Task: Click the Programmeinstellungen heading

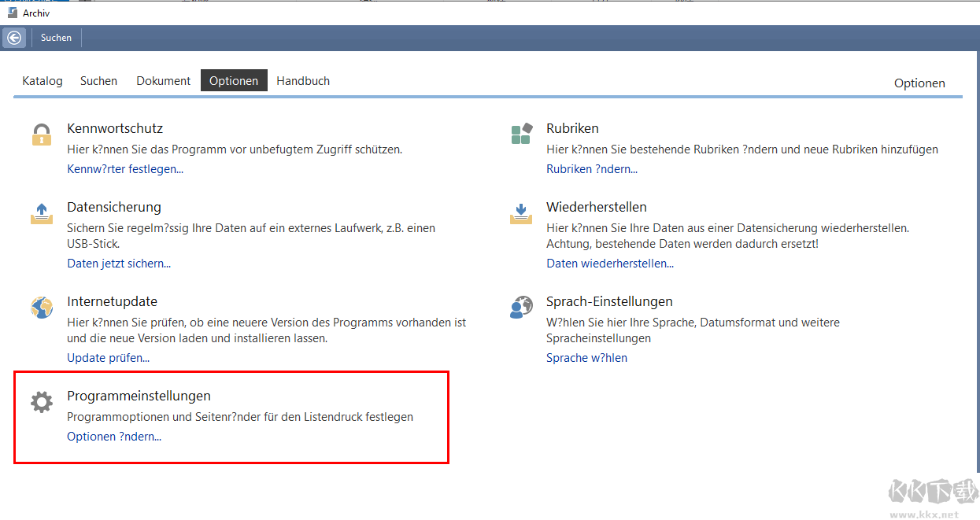Action: 139,396
